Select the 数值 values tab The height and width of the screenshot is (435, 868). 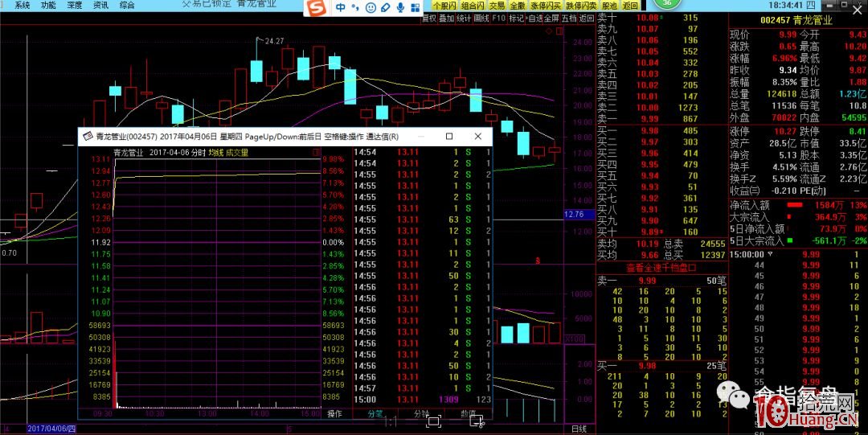pyautogui.click(x=469, y=413)
